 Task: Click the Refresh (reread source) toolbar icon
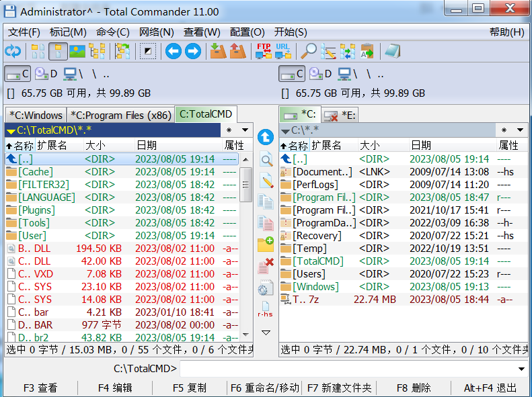click(x=13, y=51)
